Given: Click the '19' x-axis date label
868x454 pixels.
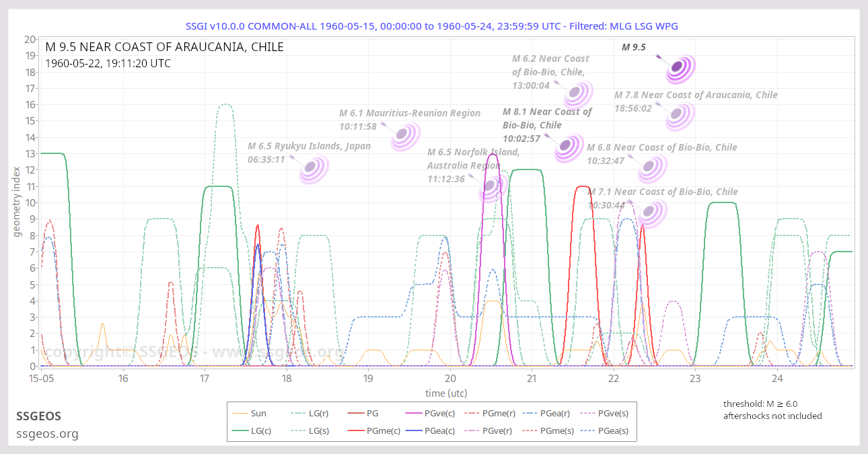Looking at the screenshot, I should tap(368, 379).
